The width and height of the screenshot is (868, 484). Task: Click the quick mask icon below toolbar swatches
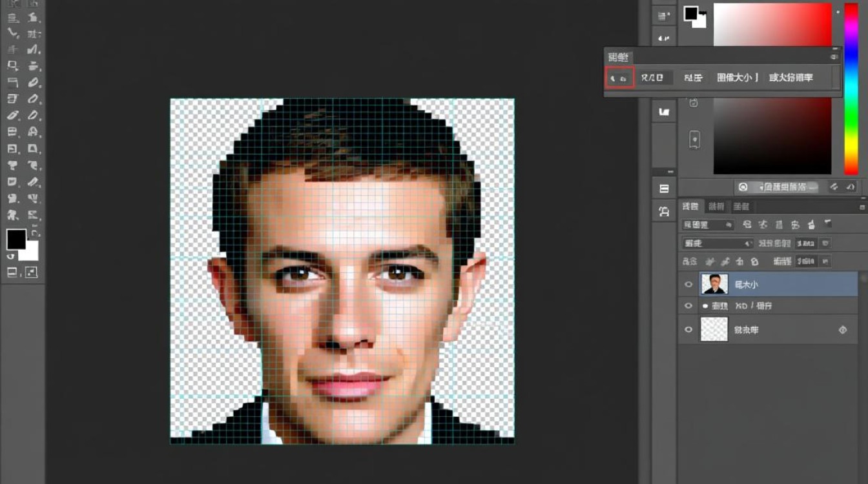point(12,272)
